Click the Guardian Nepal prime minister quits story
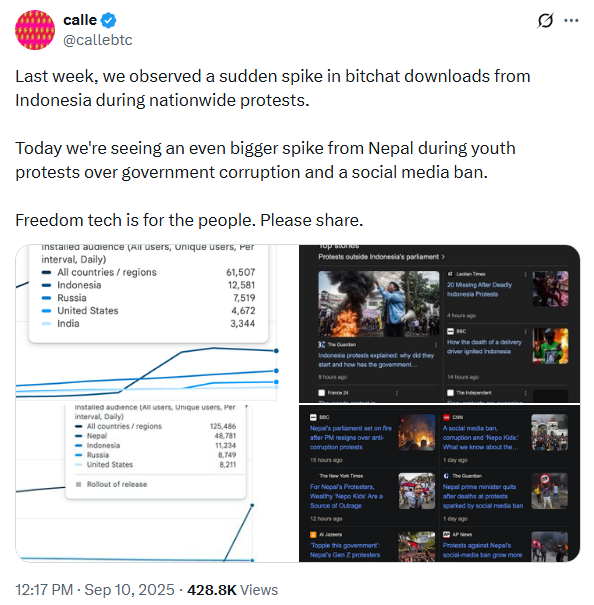This screenshot has height=605, width=594. 483,496
